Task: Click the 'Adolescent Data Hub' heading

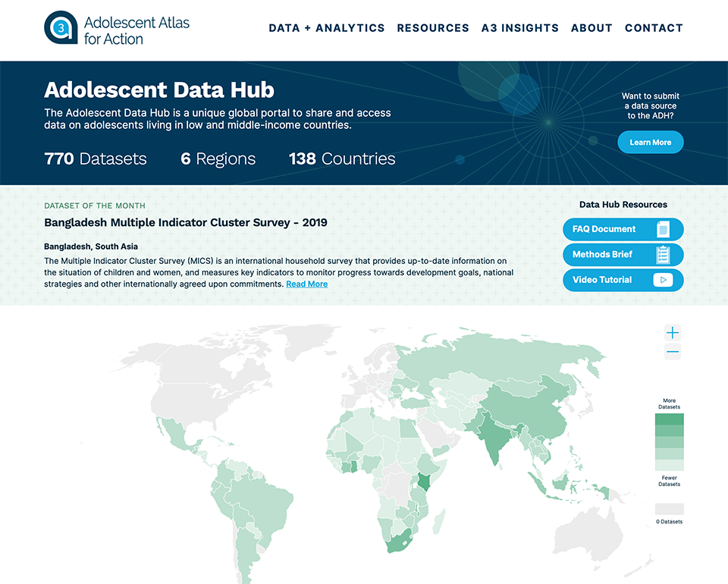Action: pyautogui.click(x=159, y=89)
